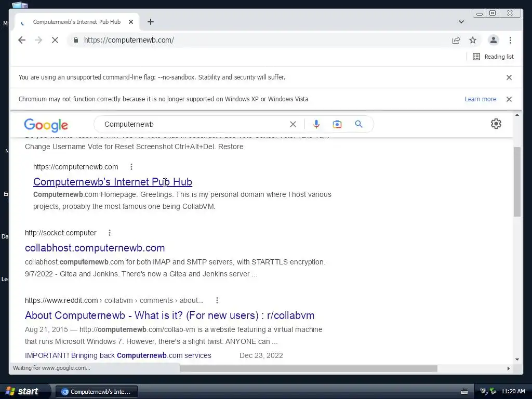
Task: Click the vertical scrollbar thumb
Action: point(517,181)
